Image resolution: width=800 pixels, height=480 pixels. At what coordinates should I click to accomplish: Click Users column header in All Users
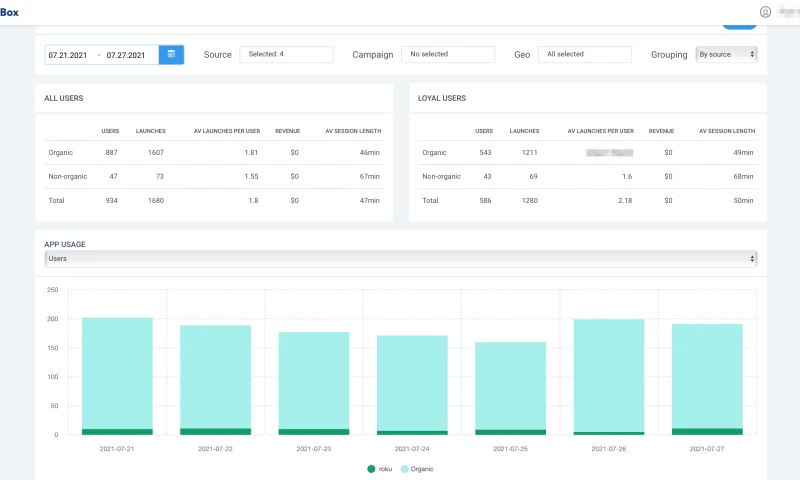point(110,131)
